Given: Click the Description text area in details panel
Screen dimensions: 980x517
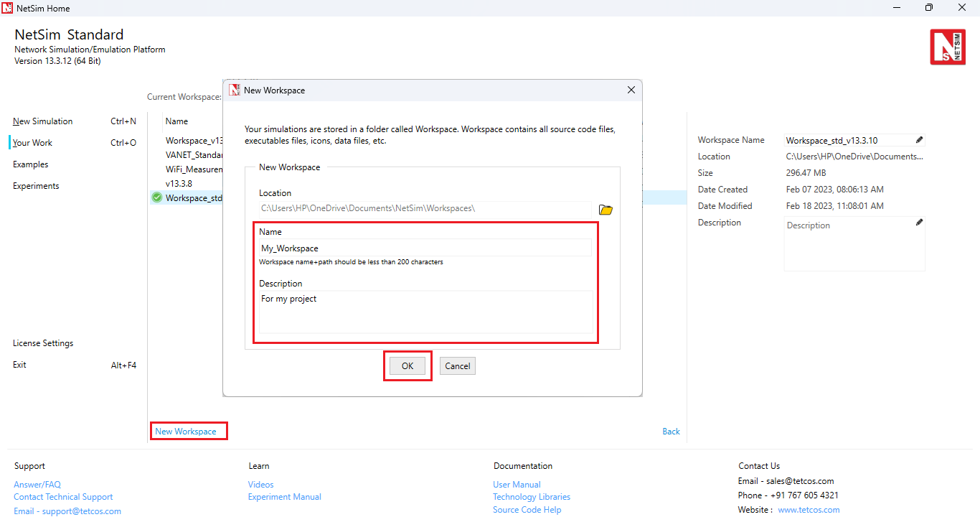Looking at the screenshot, I should click(x=854, y=244).
